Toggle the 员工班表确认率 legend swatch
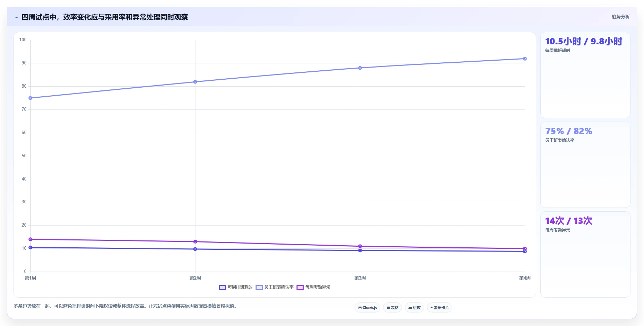 (259, 287)
